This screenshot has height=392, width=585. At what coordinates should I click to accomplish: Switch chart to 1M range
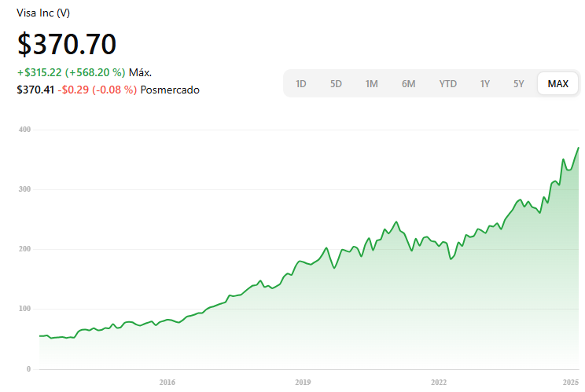click(x=371, y=84)
